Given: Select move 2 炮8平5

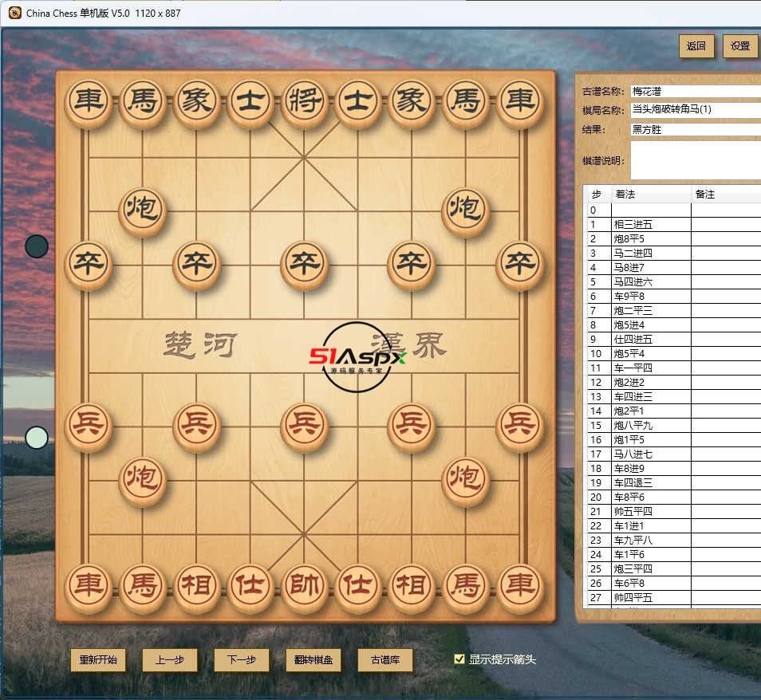Looking at the screenshot, I should click(x=674, y=238).
